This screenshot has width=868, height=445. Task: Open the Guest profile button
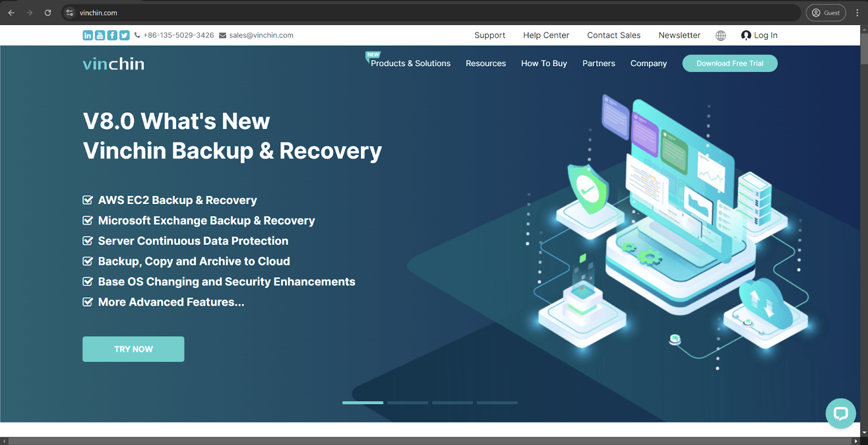[x=825, y=12]
